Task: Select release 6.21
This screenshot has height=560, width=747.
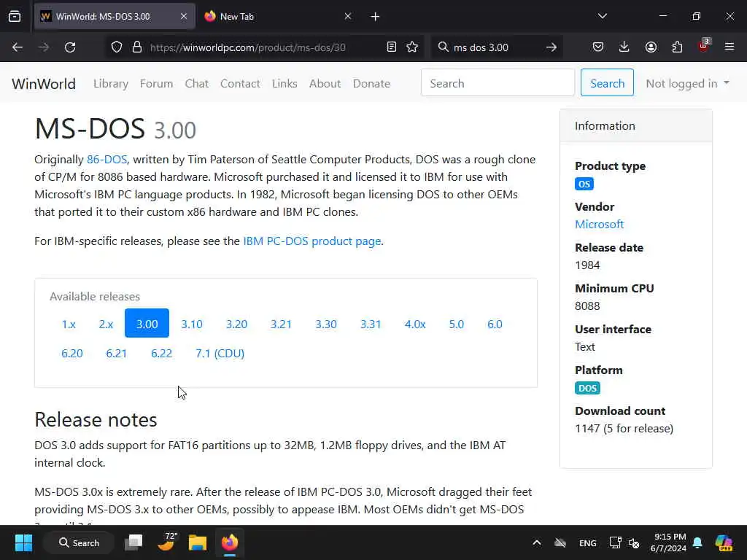Action: click(116, 354)
